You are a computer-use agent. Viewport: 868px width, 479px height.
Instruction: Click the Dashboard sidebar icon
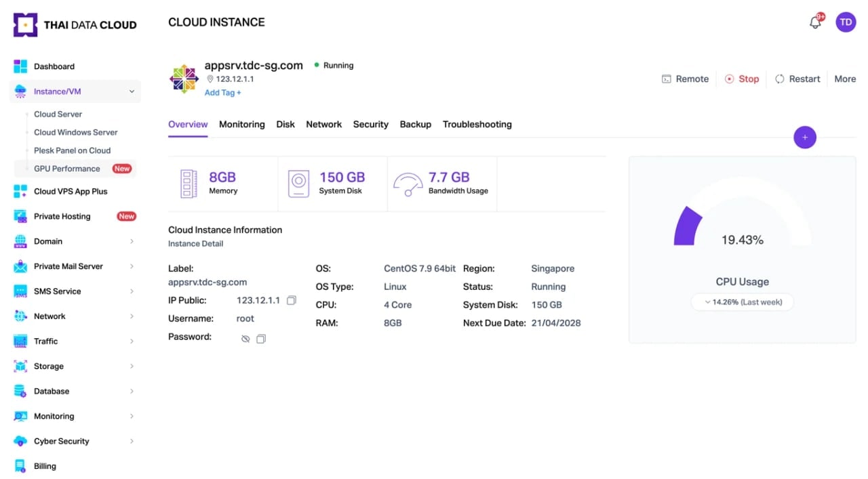pyautogui.click(x=20, y=66)
